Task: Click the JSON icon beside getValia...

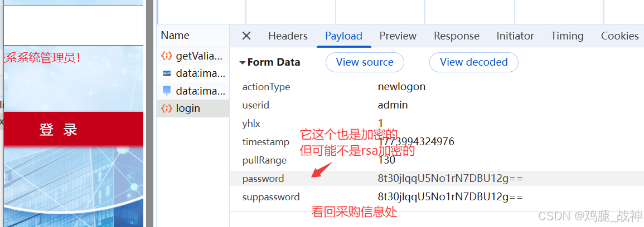Action: [x=166, y=56]
